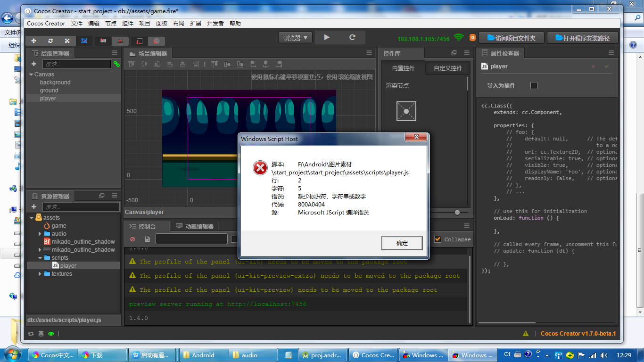644x362 pixels.
Task: Start preview with the play button
Action: pos(327,38)
